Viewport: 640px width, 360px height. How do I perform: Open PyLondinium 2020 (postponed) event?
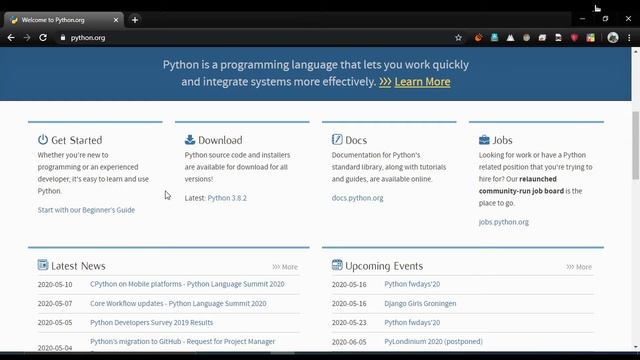(x=433, y=341)
